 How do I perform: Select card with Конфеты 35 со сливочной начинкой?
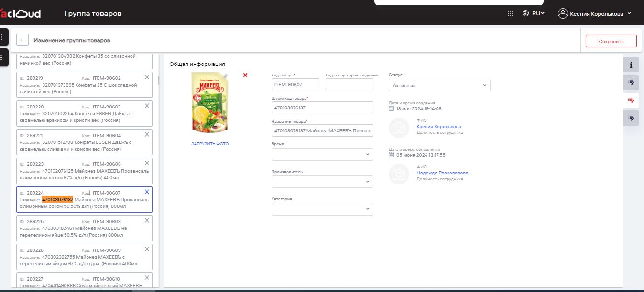[84, 61]
